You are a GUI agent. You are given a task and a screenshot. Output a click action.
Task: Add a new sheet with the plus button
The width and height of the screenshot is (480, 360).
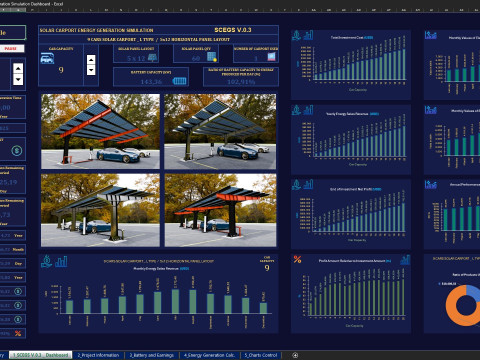coord(295,355)
